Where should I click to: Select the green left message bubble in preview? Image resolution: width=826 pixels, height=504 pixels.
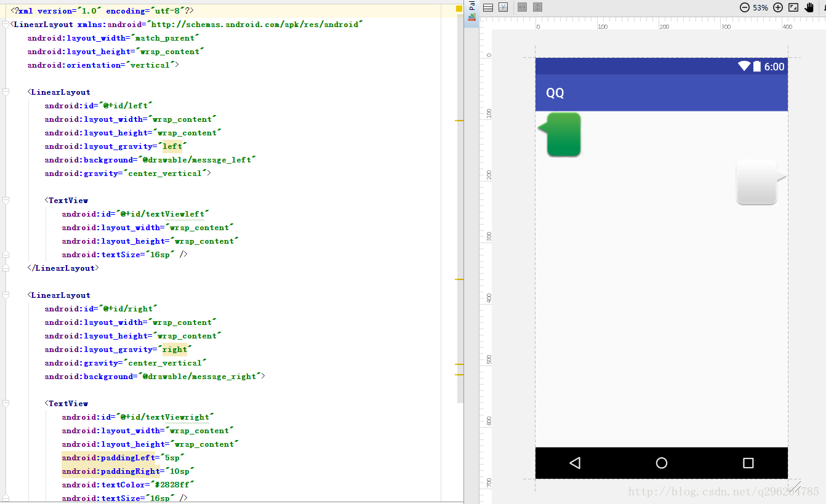click(x=559, y=134)
